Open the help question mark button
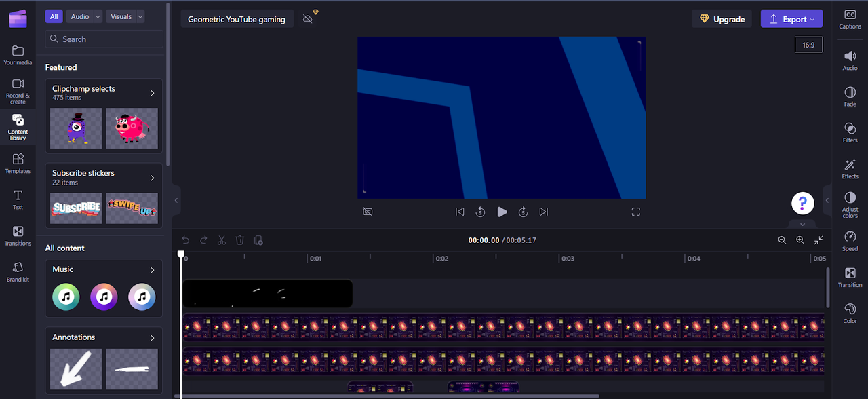Image resolution: width=868 pixels, height=399 pixels. 802,203
